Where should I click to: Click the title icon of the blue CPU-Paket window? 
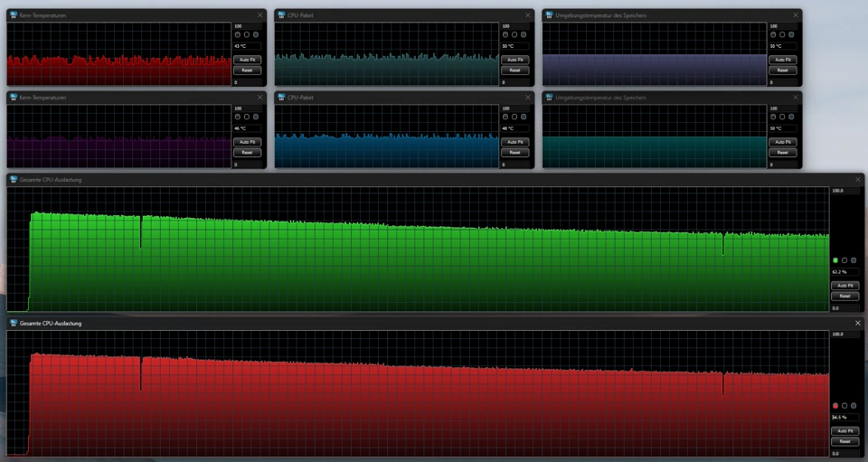click(281, 98)
